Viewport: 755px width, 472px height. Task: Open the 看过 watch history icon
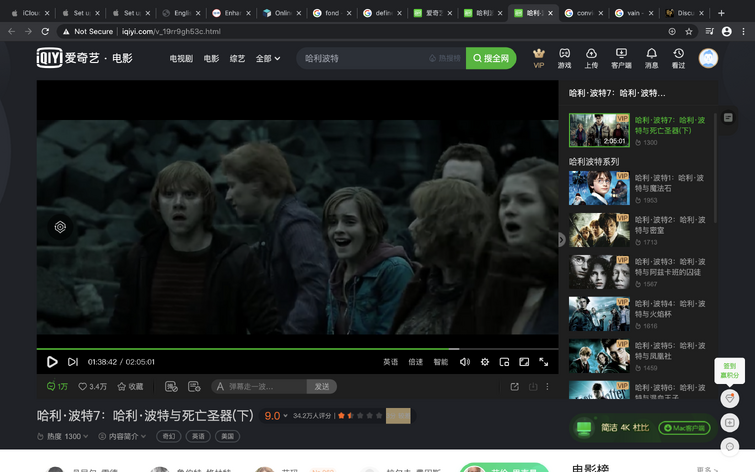(x=678, y=58)
